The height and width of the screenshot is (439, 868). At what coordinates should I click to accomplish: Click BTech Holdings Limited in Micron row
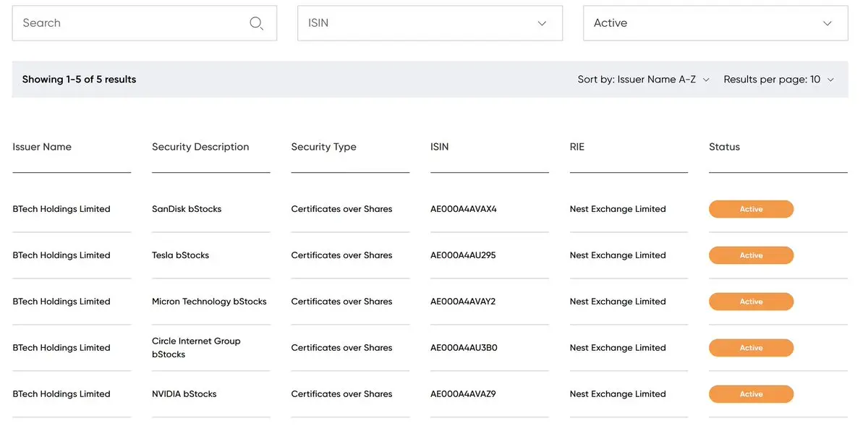(x=61, y=302)
